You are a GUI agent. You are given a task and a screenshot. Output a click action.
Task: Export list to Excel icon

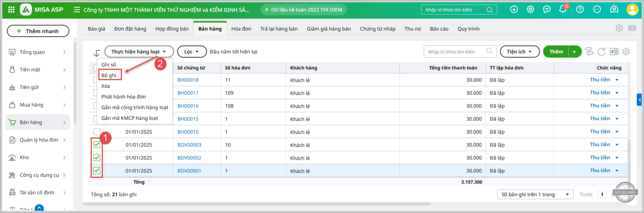614,52
